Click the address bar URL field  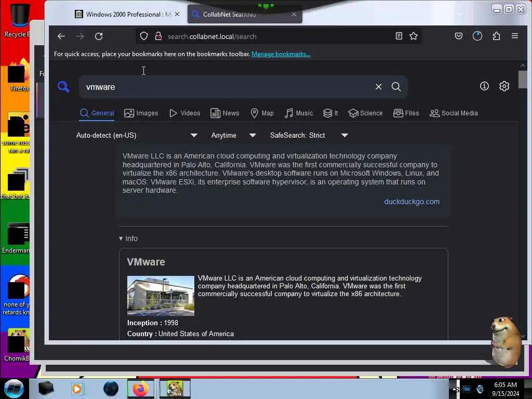[278, 36]
